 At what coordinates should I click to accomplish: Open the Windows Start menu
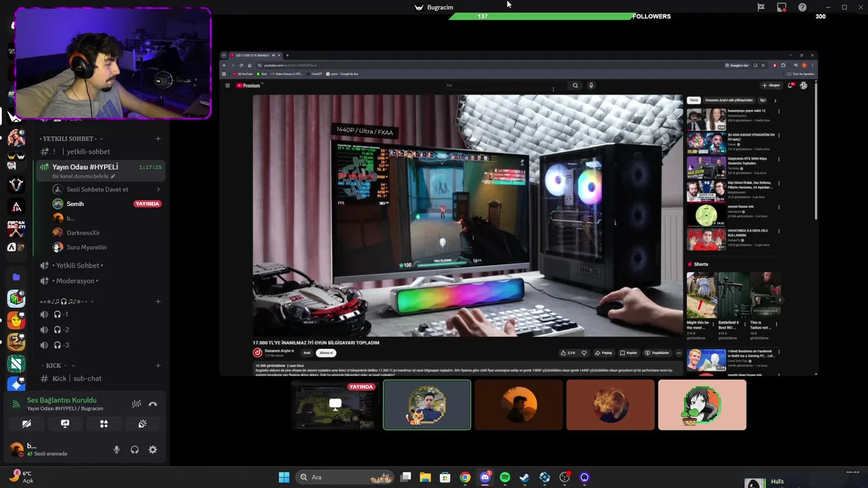(x=284, y=477)
